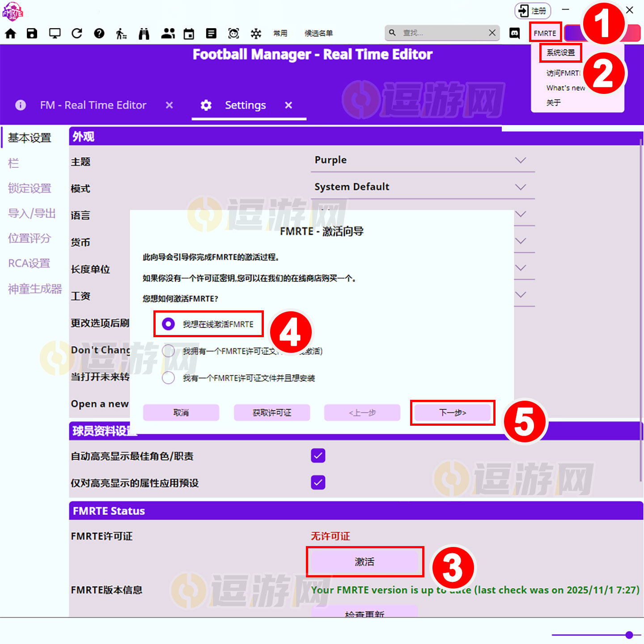Image resolution: width=644 pixels, height=644 pixels.
Task: Select 我拥有一个FMRTE许可证文件 radio option
Action: click(x=168, y=351)
